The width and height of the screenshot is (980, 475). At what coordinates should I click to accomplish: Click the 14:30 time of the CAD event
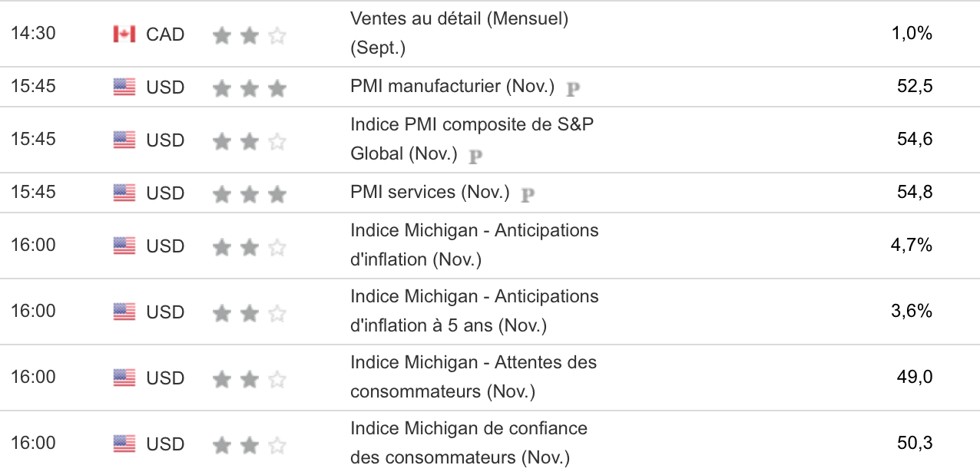pos(33,34)
